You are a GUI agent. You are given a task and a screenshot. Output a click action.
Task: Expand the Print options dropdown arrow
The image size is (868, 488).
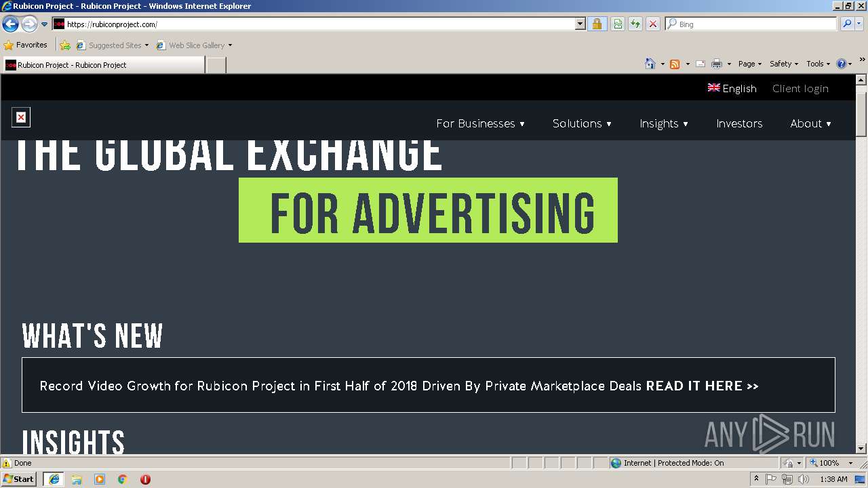[x=729, y=64]
